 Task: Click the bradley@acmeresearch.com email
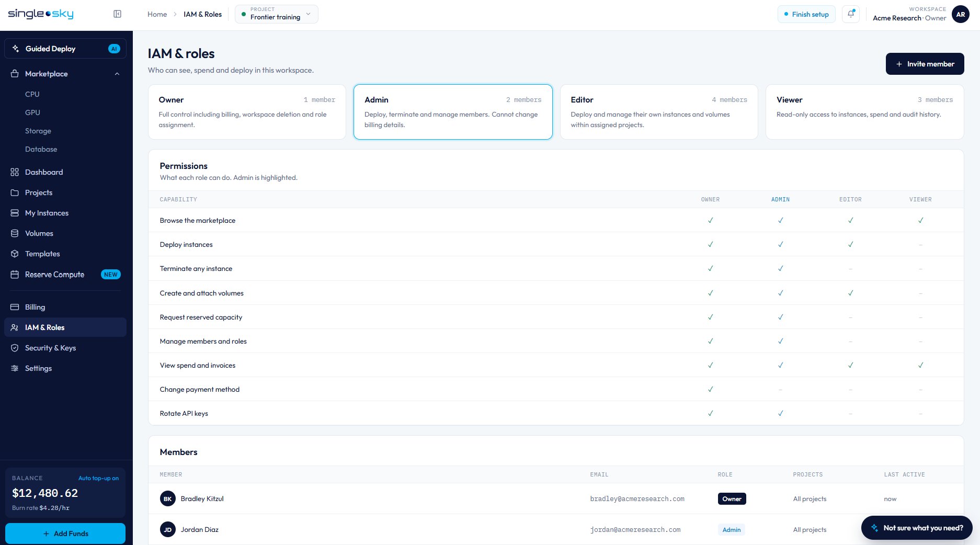click(637, 498)
